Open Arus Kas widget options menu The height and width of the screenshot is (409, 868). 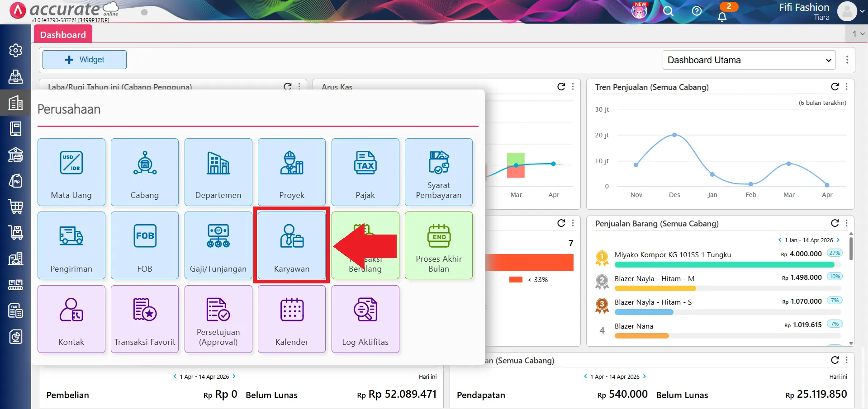pos(573,86)
